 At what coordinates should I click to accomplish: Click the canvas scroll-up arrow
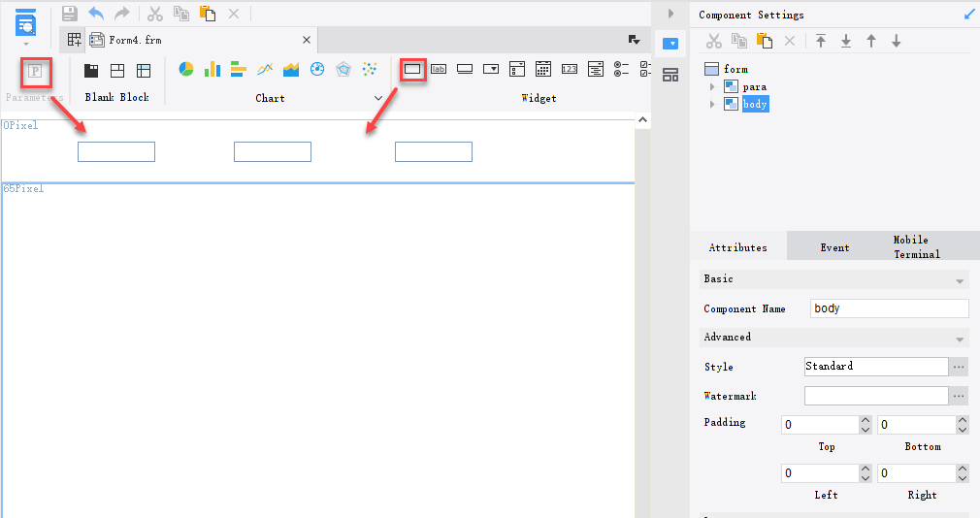[x=642, y=119]
